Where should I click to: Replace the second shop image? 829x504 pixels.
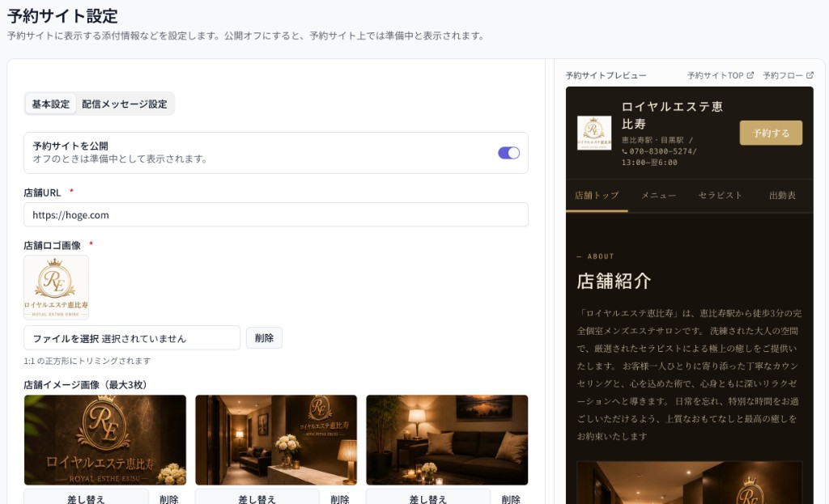tap(257, 498)
